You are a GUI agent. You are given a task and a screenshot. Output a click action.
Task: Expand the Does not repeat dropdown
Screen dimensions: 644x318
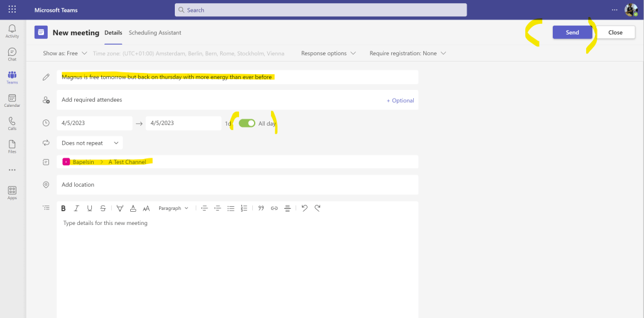pos(90,143)
